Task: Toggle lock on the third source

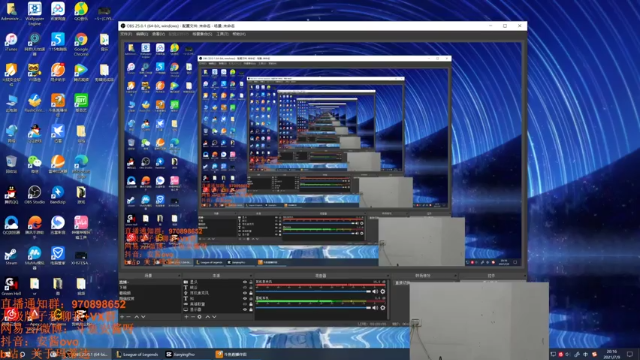Action: point(251,293)
